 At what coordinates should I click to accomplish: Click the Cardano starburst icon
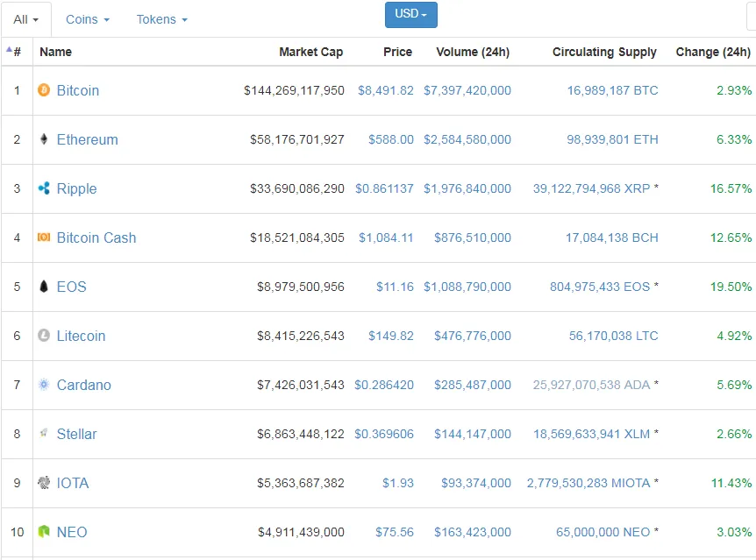44,385
